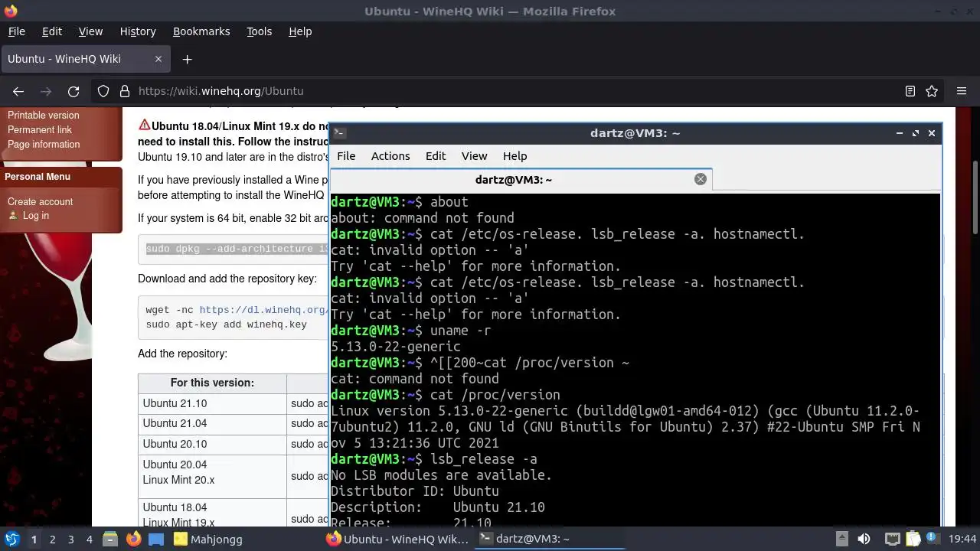Click the Printable version link
This screenshot has height=551, width=980.
[43, 116]
